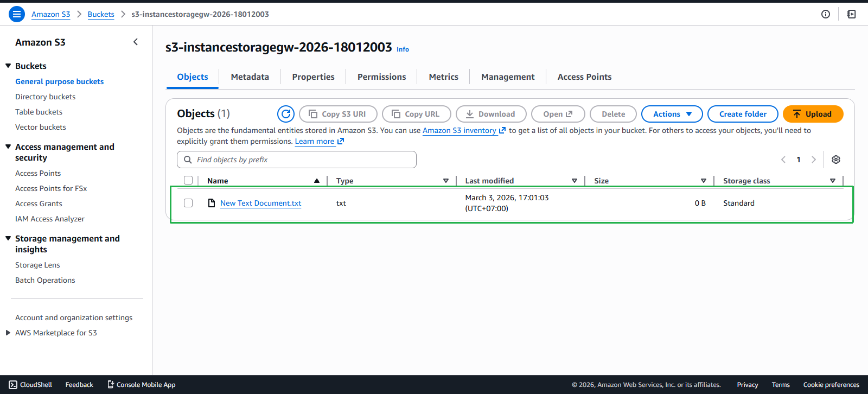868x394 pixels.
Task: Click the Delete button
Action: 614,114
